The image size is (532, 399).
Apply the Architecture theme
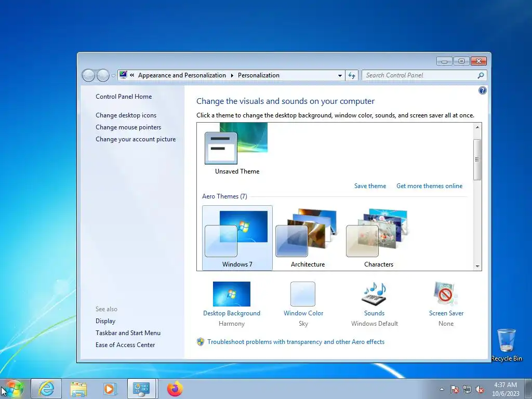click(308, 237)
